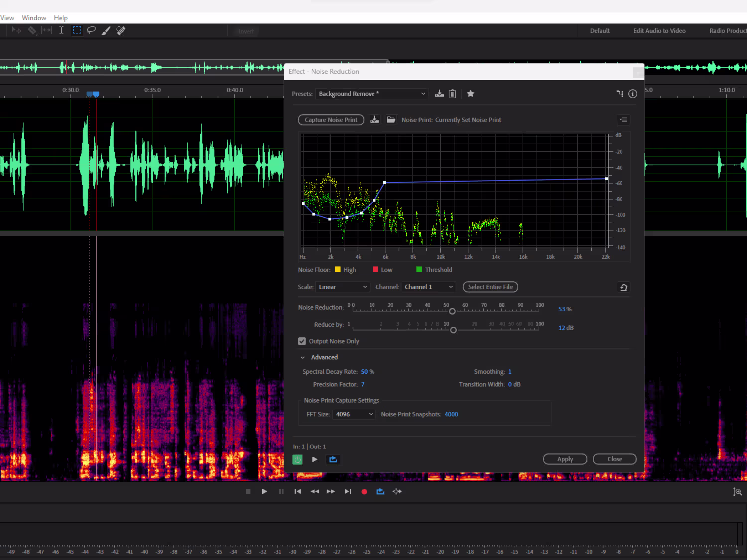Select the Spot Healing Brush tool
747x560 pixels.
pos(121,31)
